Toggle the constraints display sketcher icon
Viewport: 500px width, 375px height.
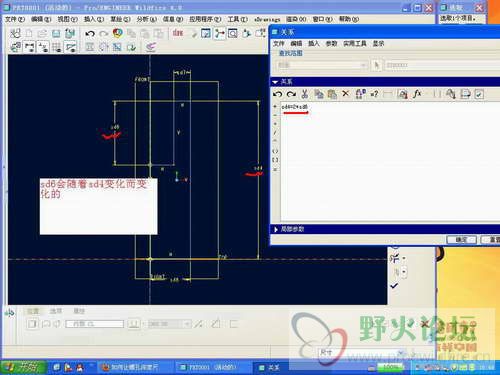43,47
